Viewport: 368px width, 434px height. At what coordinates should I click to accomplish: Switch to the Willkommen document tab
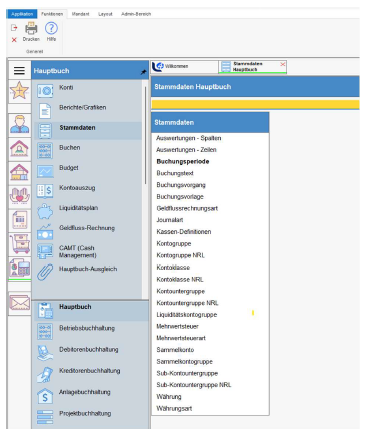click(184, 67)
